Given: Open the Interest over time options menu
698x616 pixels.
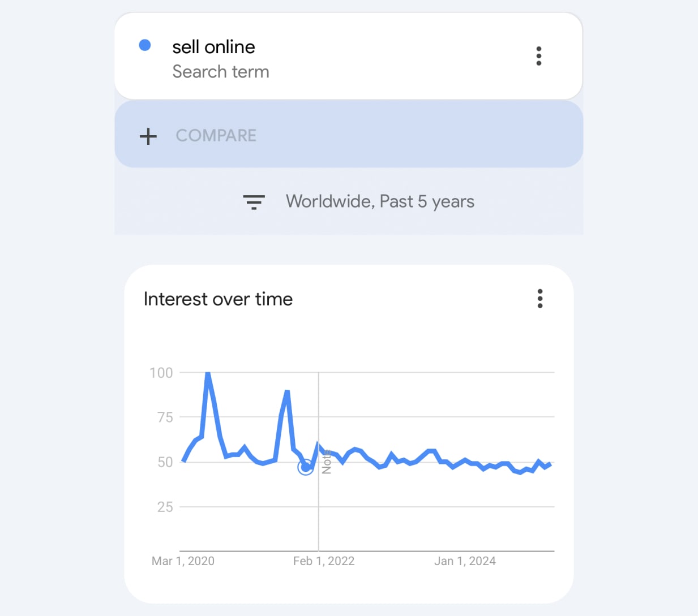Looking at the screenshot, I should [x=539, y=299].
